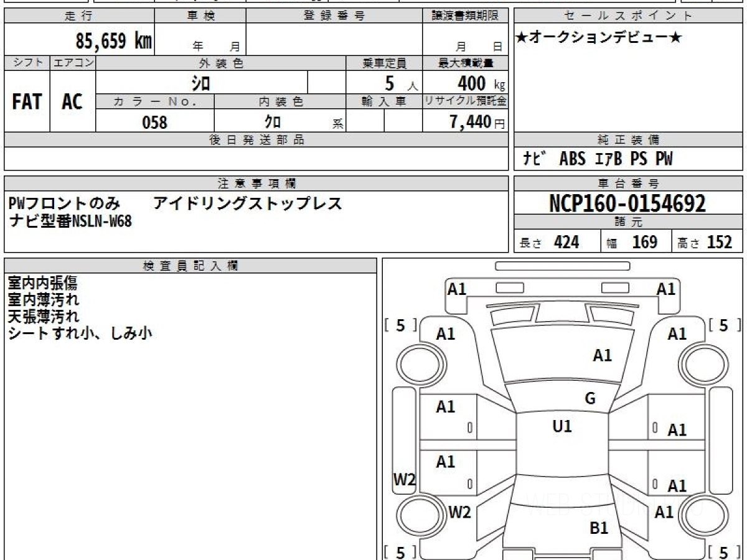Click the 譲渡書類期限 header cell
The width and height of the screenshot is (747, 560).
click(x=465, y=16)
